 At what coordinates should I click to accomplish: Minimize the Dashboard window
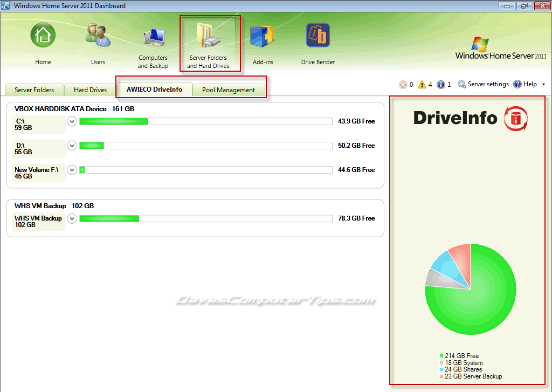tap(507, 5)
